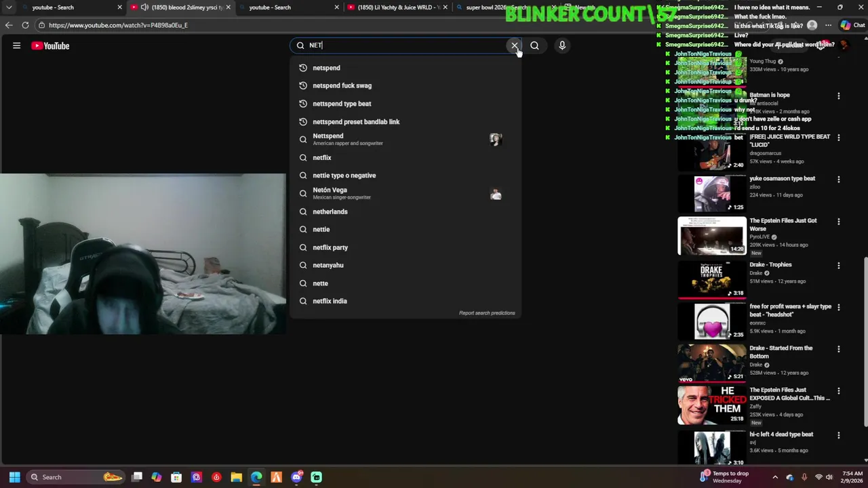Open File Explorer from the taskbar
Image resolution: width=868 pixels, height=488 pixels.
pos(236,477)
